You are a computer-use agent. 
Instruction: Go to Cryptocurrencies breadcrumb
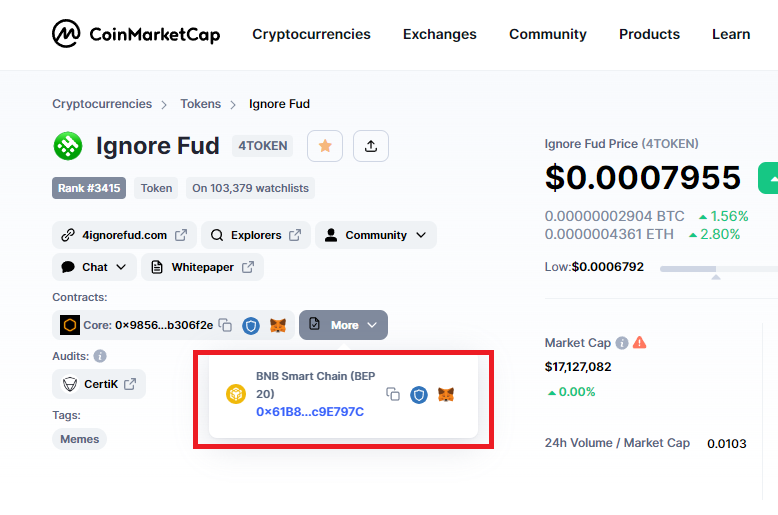point(102,104)
